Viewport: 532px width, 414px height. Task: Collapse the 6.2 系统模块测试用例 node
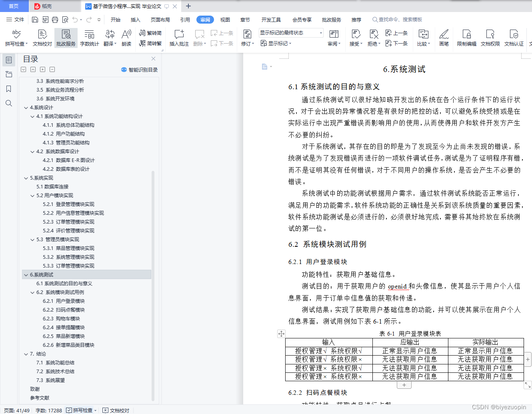(x=32, y=292)
